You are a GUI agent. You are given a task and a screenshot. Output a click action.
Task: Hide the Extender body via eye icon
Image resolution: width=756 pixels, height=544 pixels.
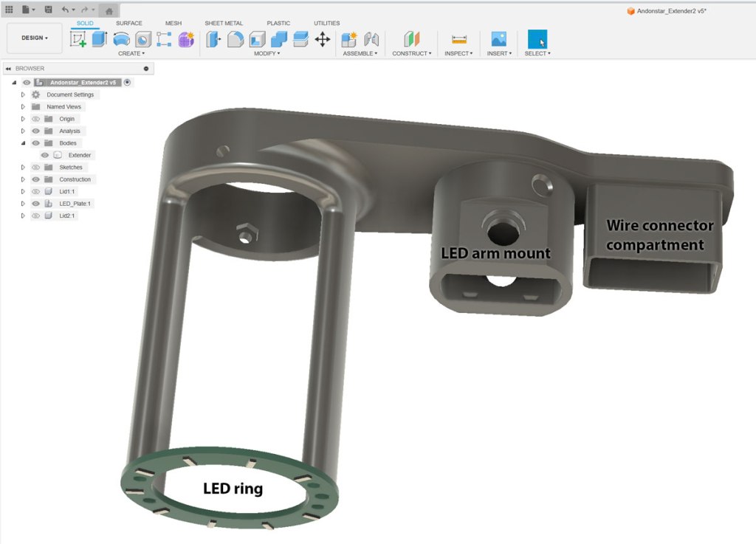[x=45, y=155]
